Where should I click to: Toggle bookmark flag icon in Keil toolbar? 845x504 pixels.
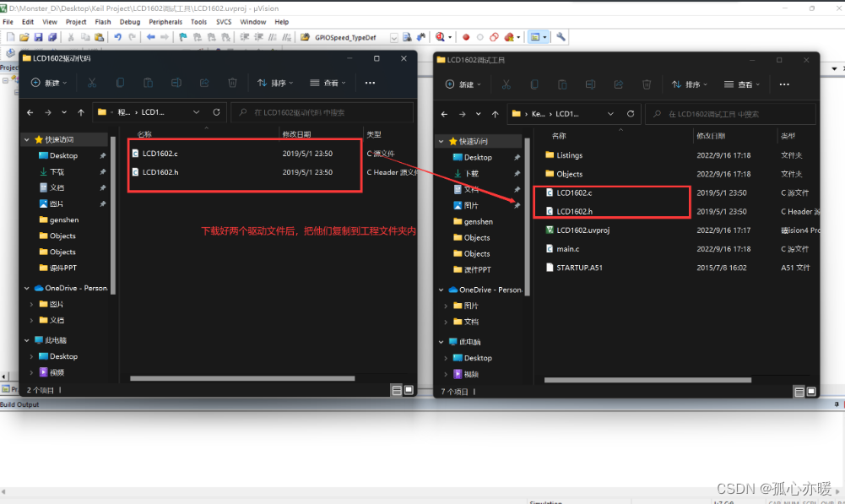183,37
